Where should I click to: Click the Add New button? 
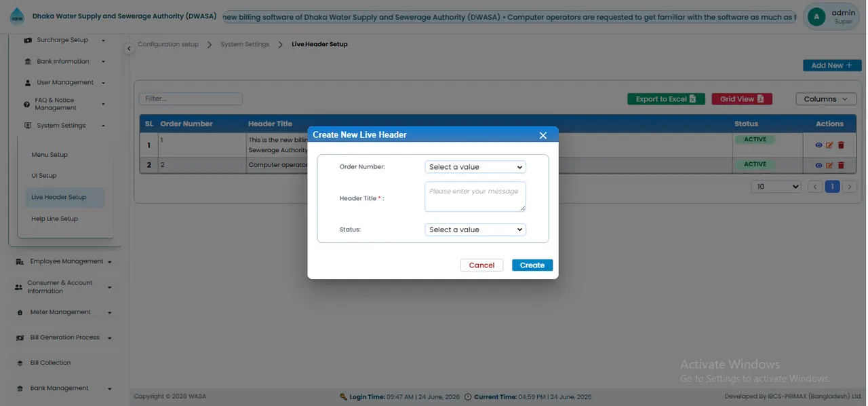pyautogui.click(x=832, y=65)
